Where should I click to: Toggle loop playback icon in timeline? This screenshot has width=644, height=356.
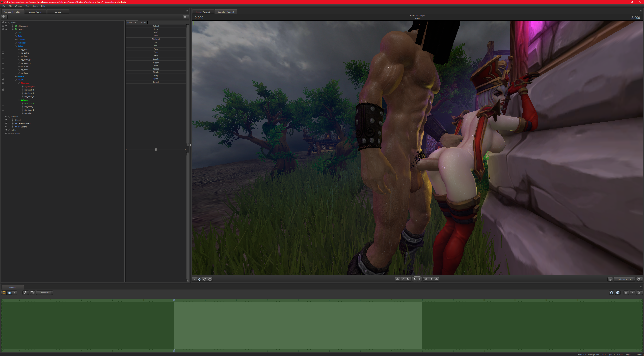626,293
